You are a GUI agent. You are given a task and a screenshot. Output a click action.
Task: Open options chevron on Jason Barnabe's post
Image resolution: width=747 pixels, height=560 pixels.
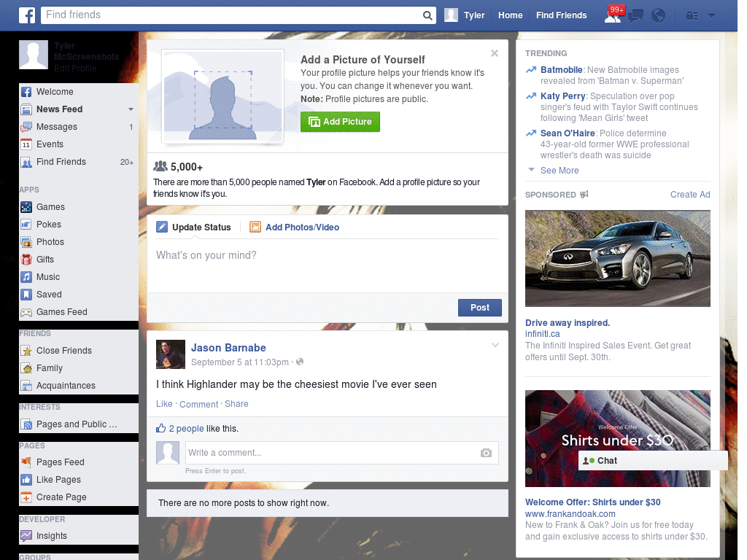[495, 345]
